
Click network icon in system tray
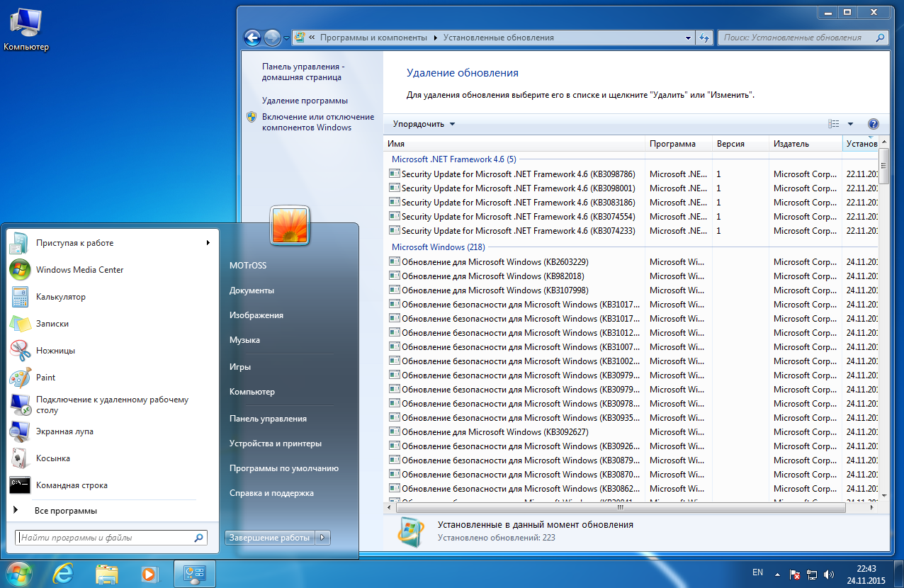813,573
